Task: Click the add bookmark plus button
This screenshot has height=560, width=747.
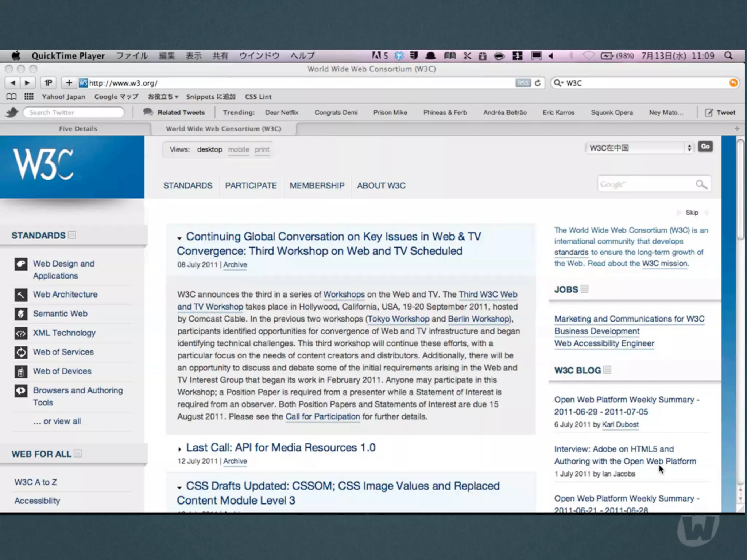Action: [69, 83]
